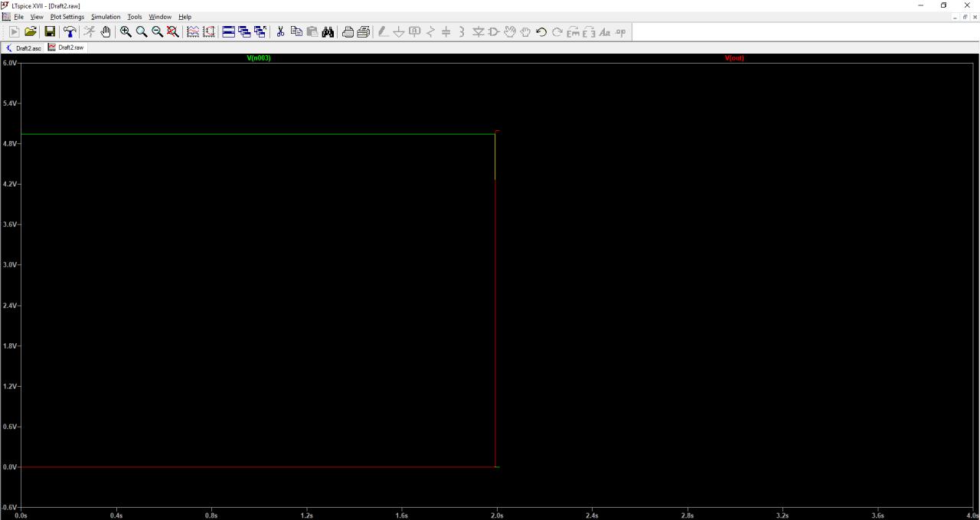Screen dimensions: 980x520
Task: Click the 2.0s time axis label
Action: pos(497,515)
